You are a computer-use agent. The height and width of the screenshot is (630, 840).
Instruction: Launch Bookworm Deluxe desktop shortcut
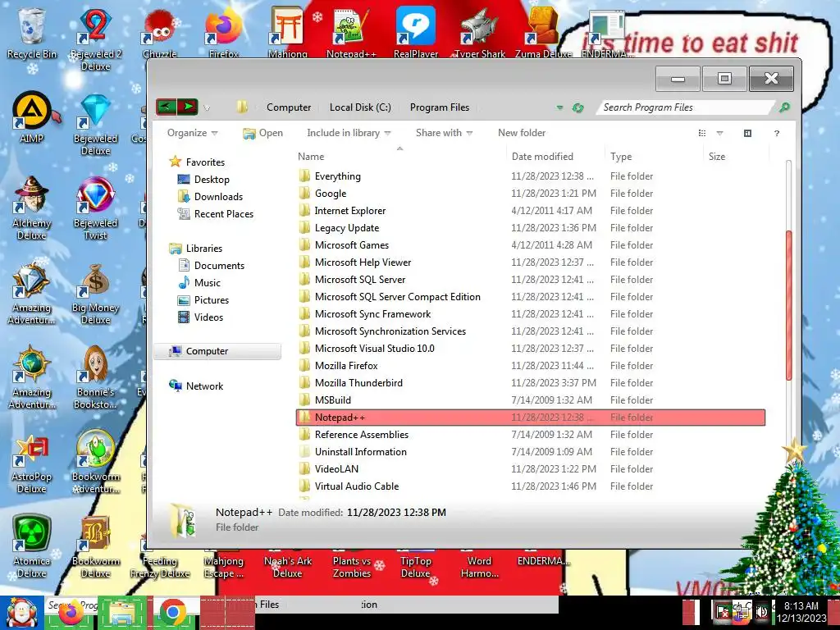95,547
